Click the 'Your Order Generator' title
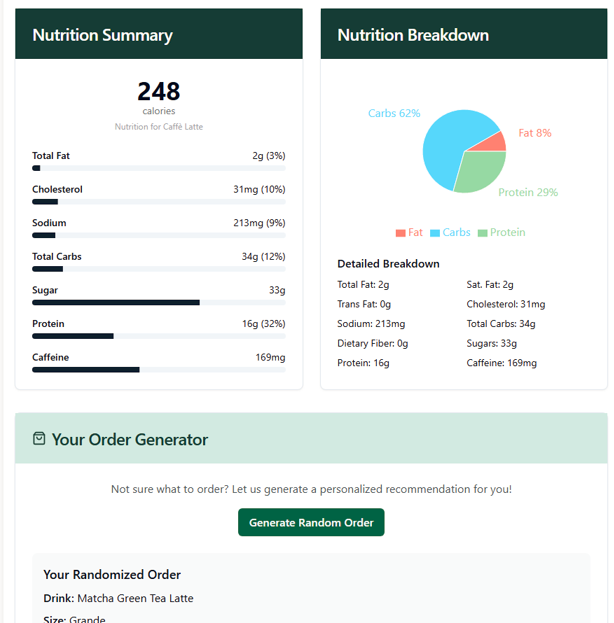 click(130, 439)
